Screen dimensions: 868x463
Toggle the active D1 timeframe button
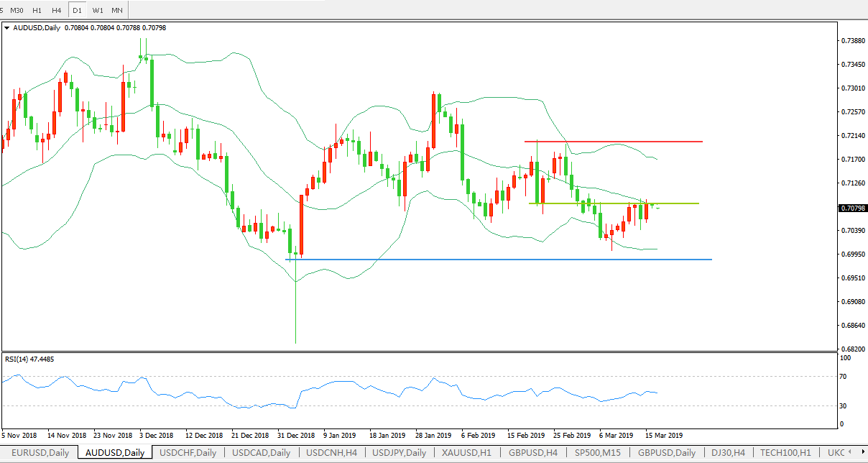76,10
